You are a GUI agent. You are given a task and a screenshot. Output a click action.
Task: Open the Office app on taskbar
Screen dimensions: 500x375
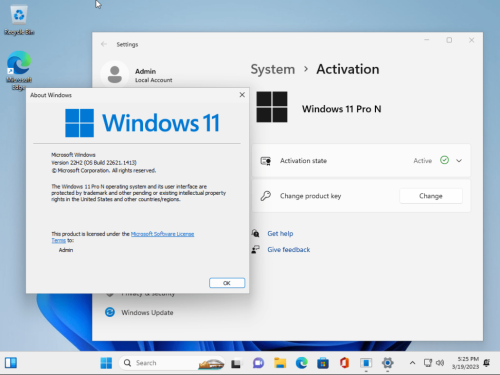tap(344, 363)
